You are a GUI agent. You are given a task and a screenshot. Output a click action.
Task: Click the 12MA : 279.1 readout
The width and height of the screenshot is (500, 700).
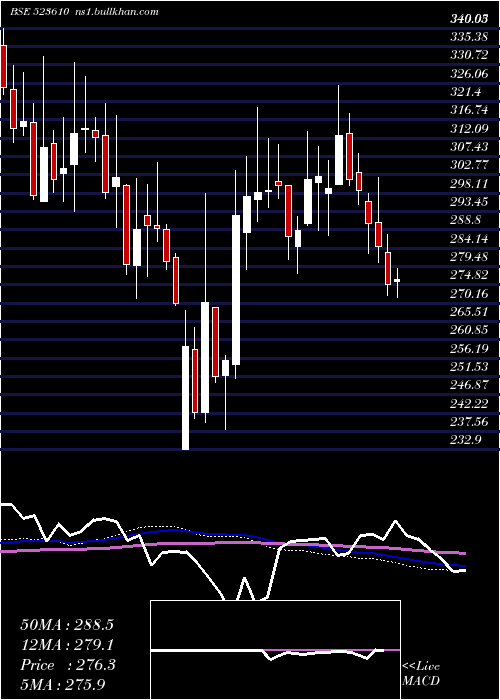[67, 645]
